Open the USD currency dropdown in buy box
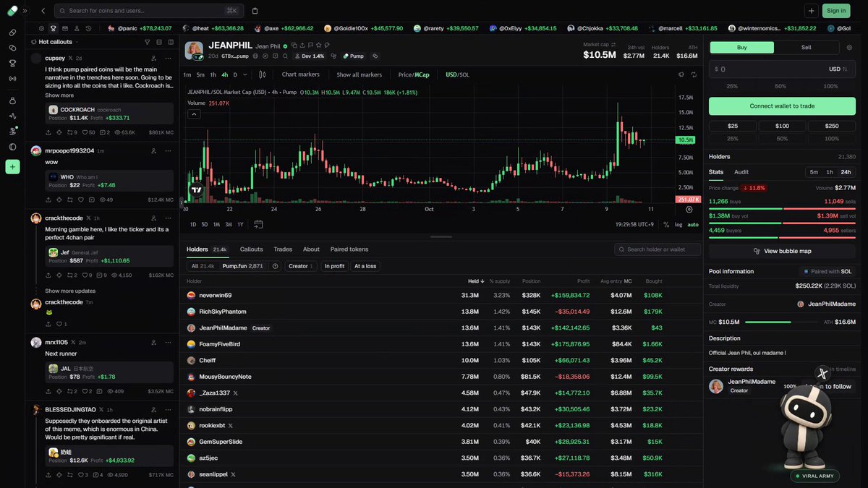This screenshot has width=868, height=488. [x=838, y=69]
